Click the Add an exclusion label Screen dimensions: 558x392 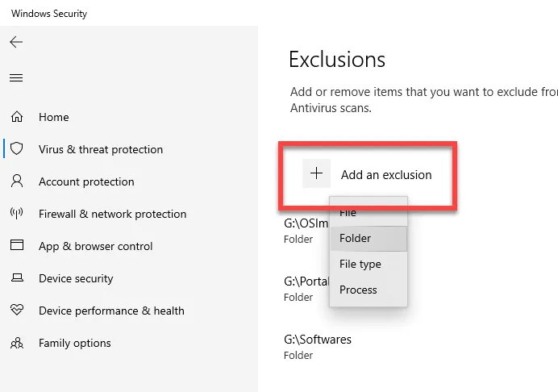tap(386, 175)
